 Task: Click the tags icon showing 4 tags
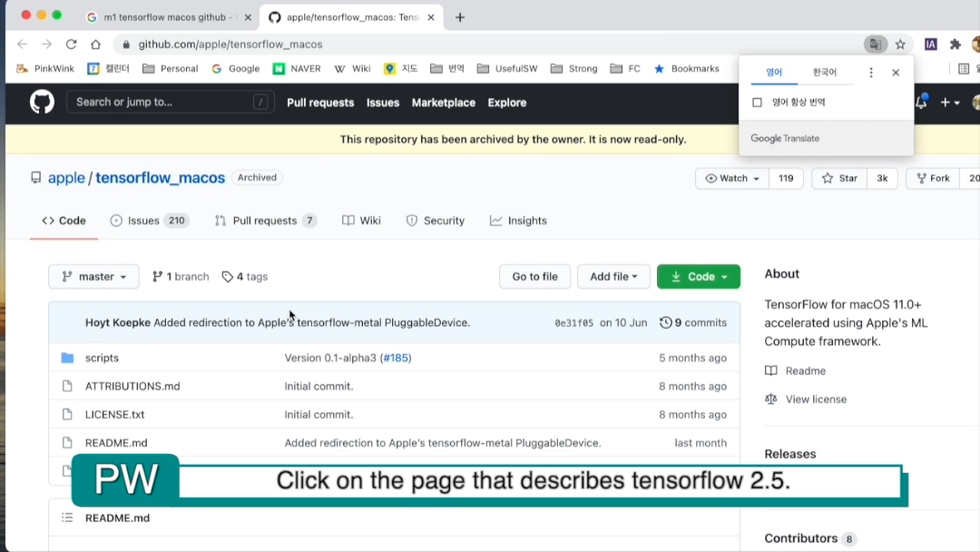(228, 276)
